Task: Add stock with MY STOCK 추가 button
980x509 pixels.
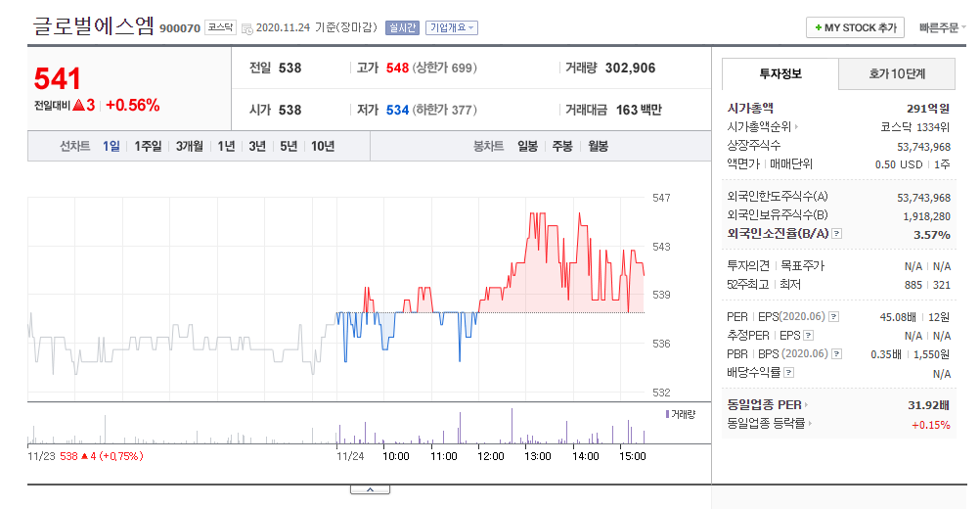Action: coord(855,27)
